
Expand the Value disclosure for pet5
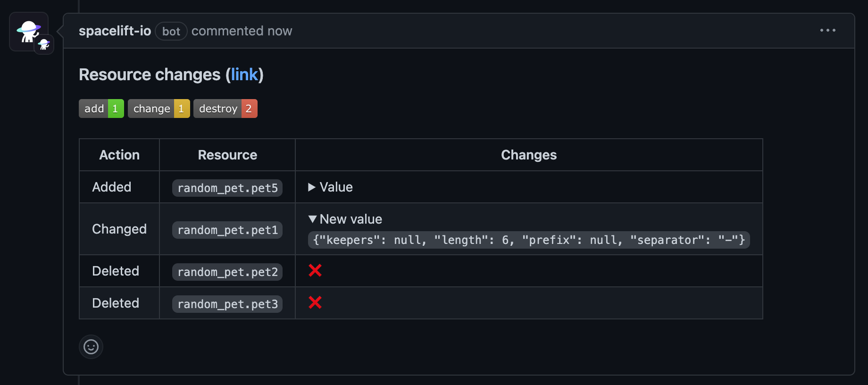point(312,187)
